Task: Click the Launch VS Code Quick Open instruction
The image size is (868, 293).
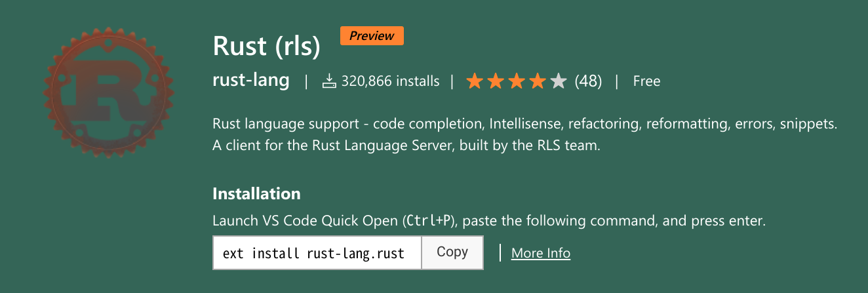Action: [489, 220]
